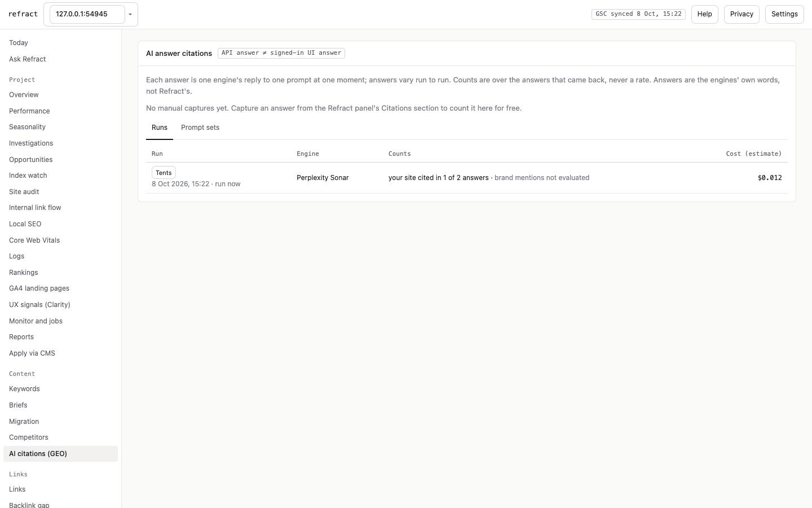The image size is (812, 508).
Task: Click the Perplexity Sonar engine cell
Action: point(323,178)
